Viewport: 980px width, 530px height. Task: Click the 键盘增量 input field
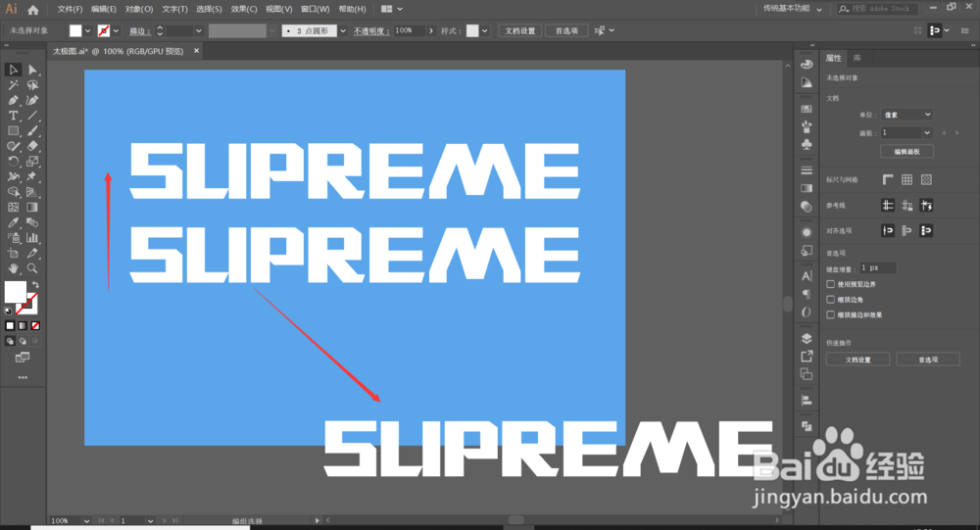[878, 268]
